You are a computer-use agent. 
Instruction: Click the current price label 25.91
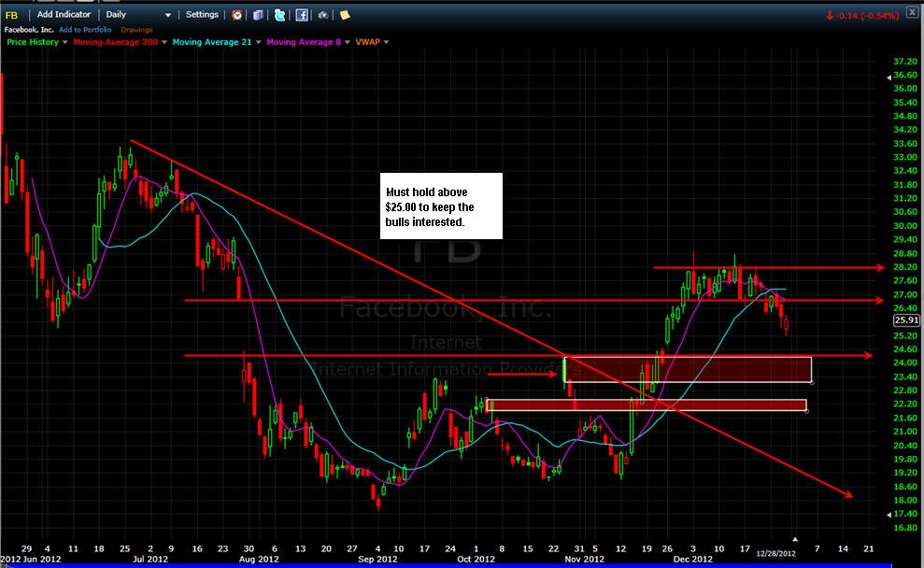[906, 319]
